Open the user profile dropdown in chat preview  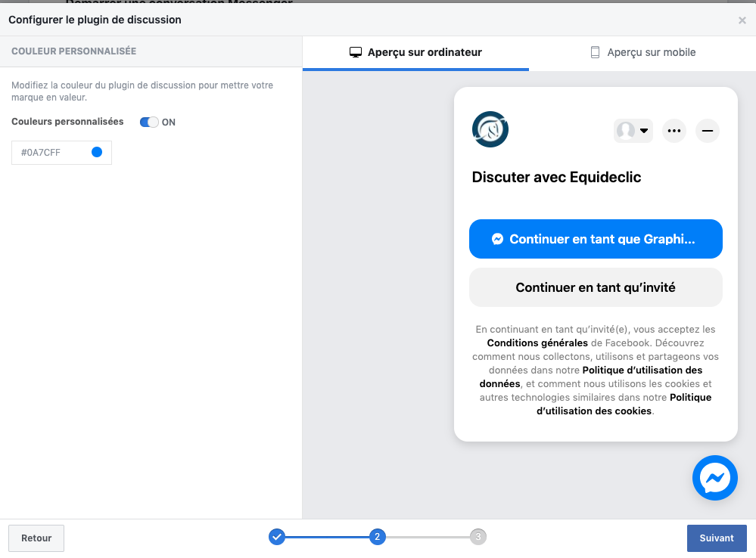(633, 131)
